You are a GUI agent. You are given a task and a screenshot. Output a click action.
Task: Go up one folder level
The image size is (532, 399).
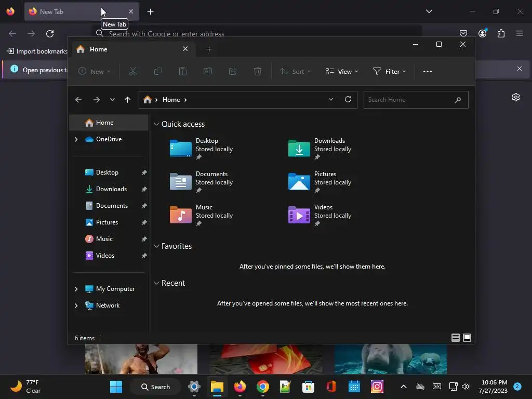pyautogui.click(x=128, y=100)
